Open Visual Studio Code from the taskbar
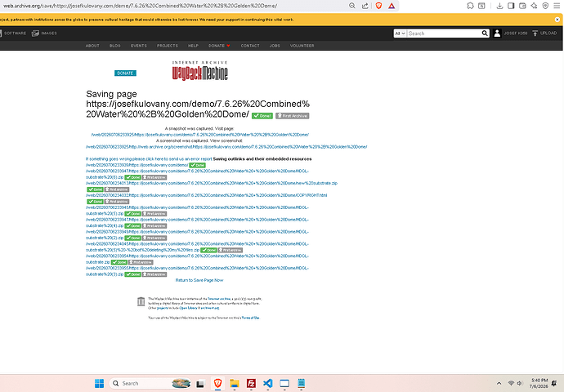This screenshot has width=564, height=392. (x=267, y=383)
